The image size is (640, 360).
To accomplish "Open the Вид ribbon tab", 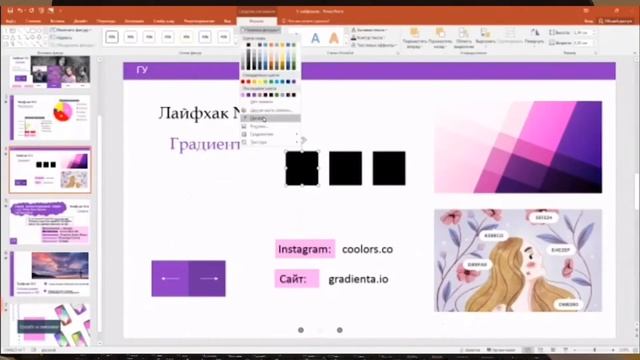I will coord(227,21).
